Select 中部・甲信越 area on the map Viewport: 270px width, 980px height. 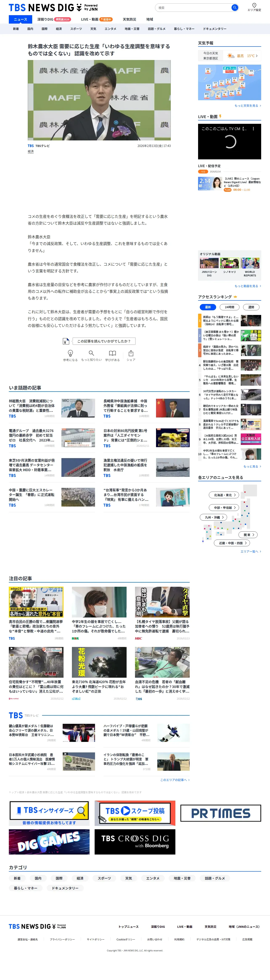tap(224, 508)
